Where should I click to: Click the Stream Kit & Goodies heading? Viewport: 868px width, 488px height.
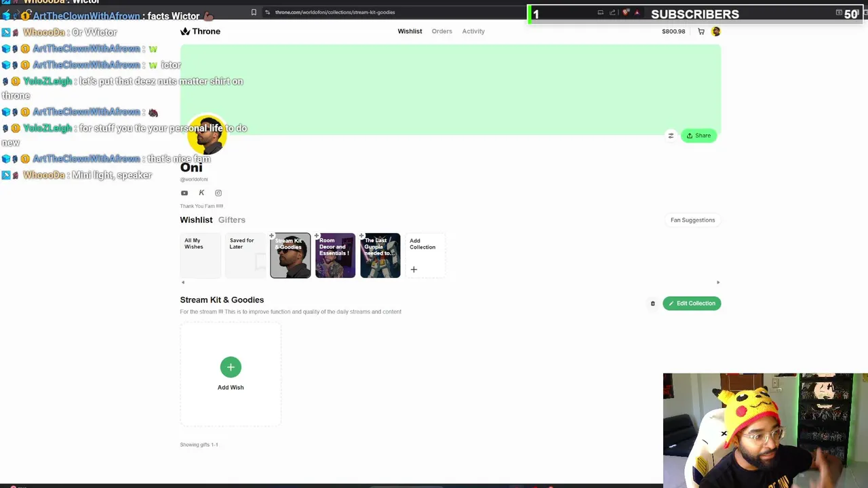tap(222, 300)
